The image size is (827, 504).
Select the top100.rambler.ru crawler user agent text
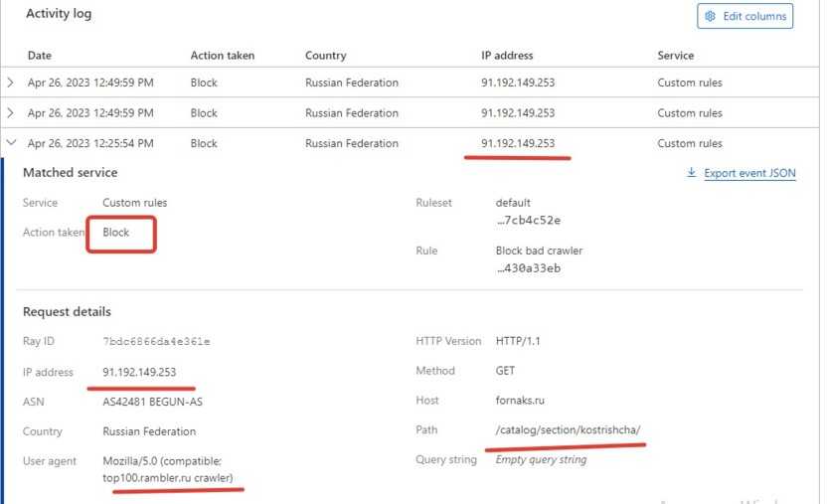(168, 478)
